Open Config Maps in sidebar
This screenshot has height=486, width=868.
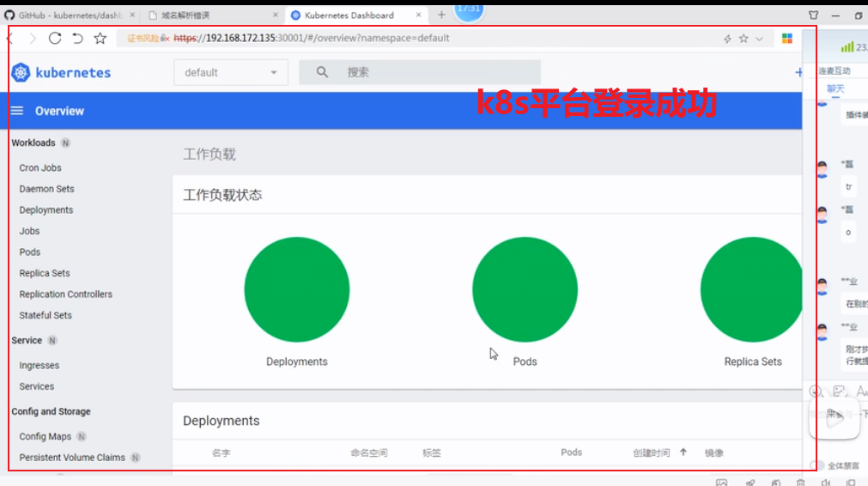[46, 436]
